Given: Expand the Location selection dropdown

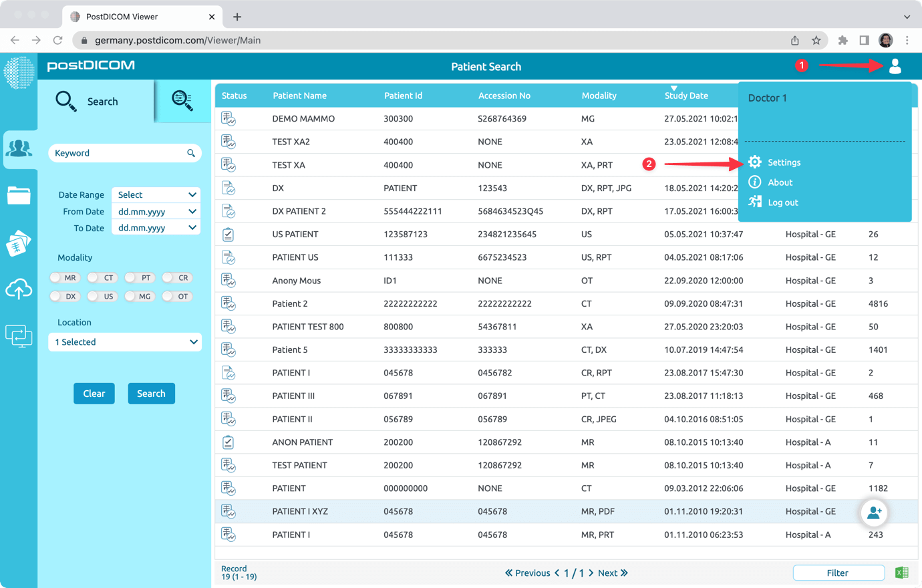Looking at the screenshot, I should click(x=125, y=341).
